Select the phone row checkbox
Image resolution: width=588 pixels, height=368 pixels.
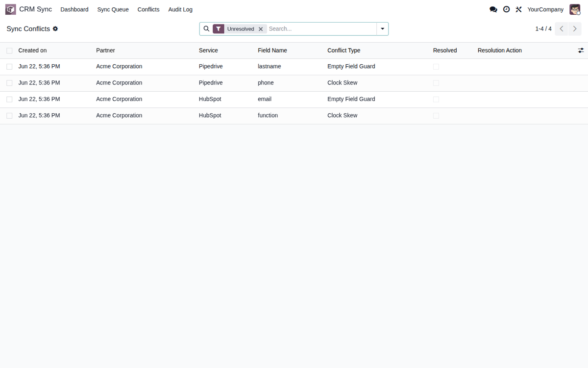point(9,83)
